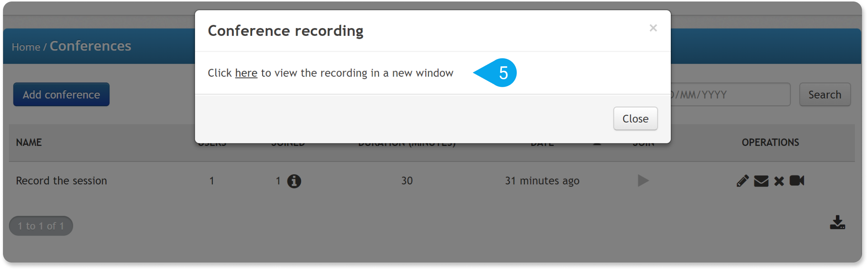Click the download export icon
The height and width of the screenshot is (270, 868).
point(837,222)
